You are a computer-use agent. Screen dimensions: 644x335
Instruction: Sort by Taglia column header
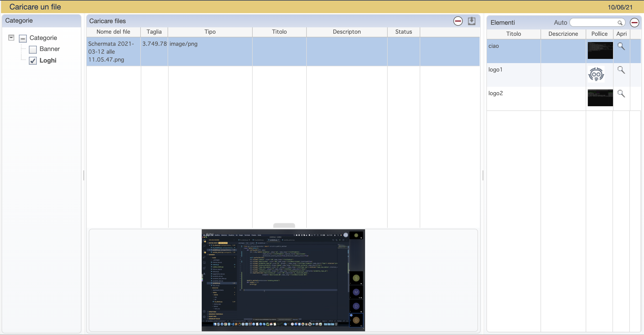click(154, 32)
